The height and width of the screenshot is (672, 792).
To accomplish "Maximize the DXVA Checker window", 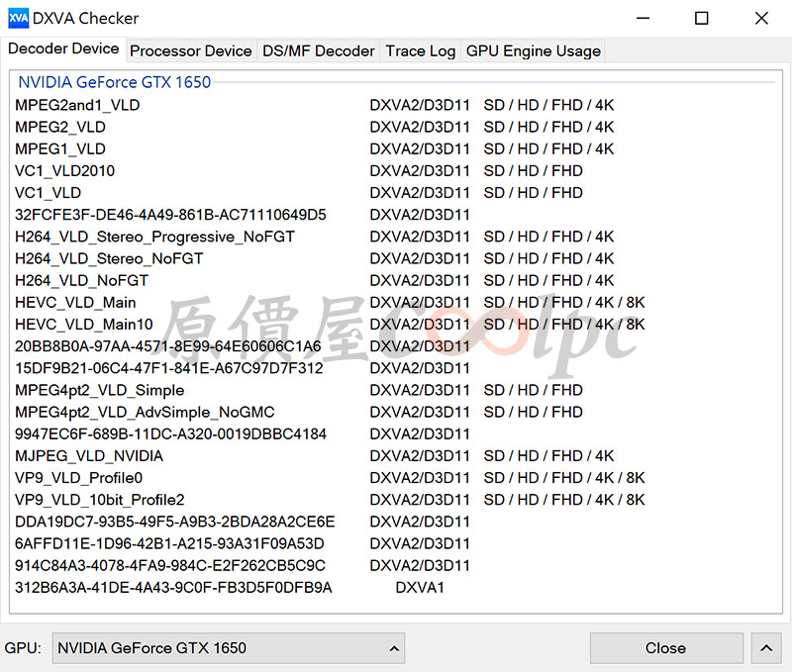I will coord(702,18).
